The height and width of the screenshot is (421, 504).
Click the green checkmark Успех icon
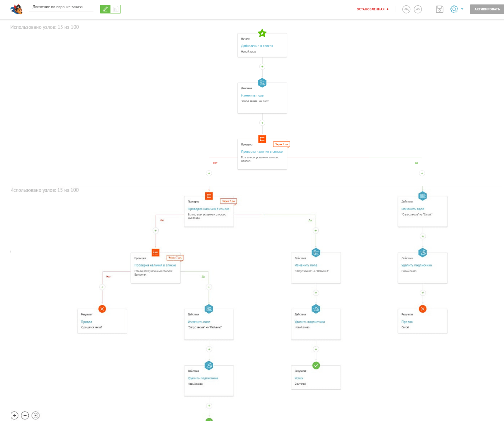pyautogui.click(x=316, y=365)
